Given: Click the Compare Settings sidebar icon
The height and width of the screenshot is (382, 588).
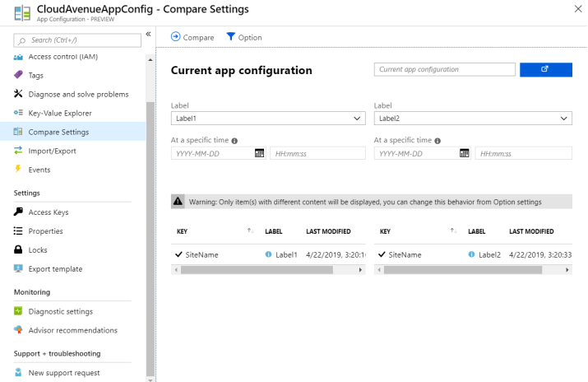Looking at the screenshot, I should (18, 132).
